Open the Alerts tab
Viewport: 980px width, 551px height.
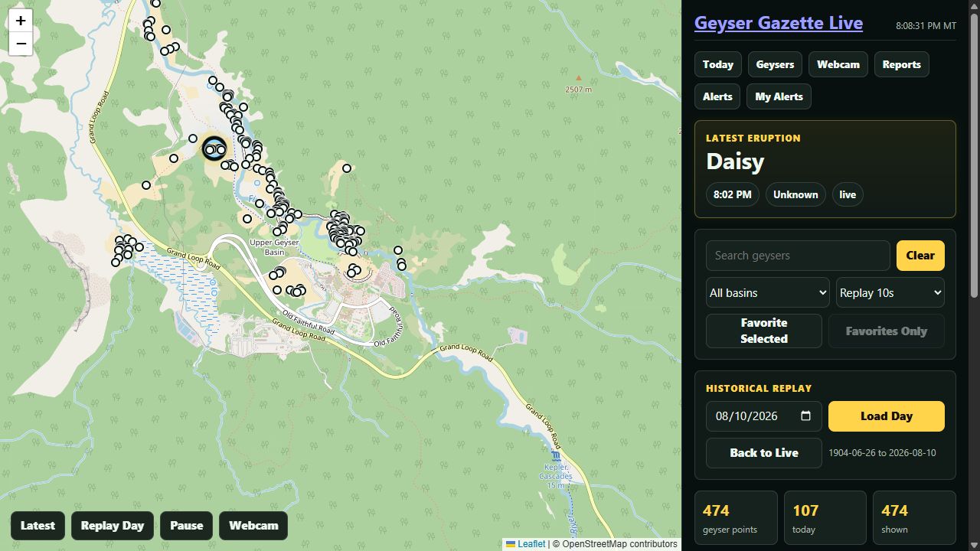(717, 96)
